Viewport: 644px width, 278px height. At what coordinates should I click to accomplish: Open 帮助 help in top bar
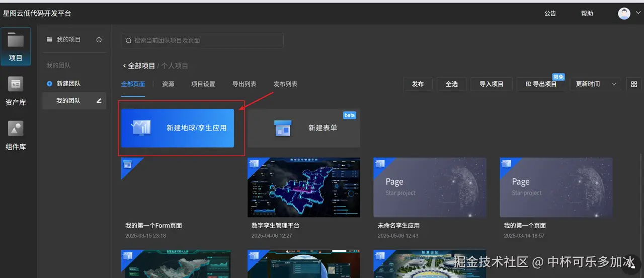point(587,14)
